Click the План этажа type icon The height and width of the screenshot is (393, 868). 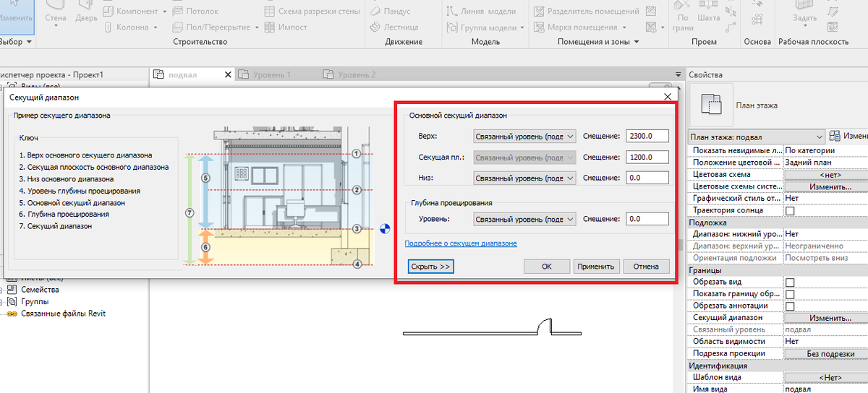(712, 105)
